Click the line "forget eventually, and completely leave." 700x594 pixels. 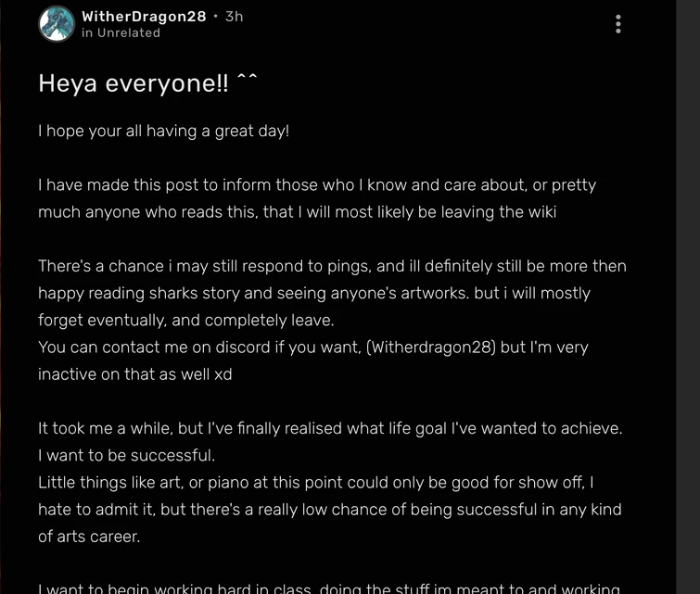tap(185, 320)
